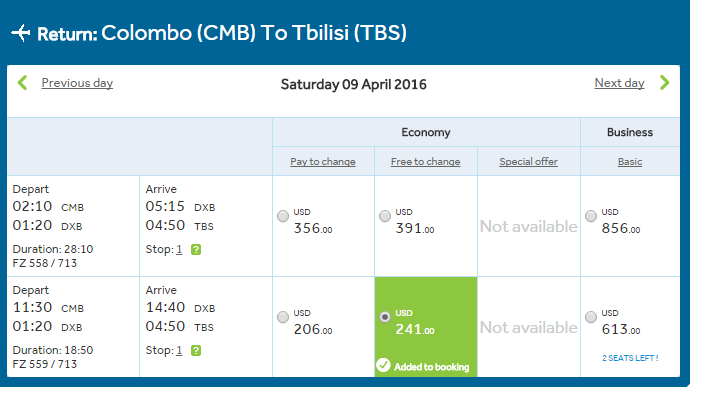Click the green left arrow for previous day
The height and width of the screenshot is (400, 707).
23,83
